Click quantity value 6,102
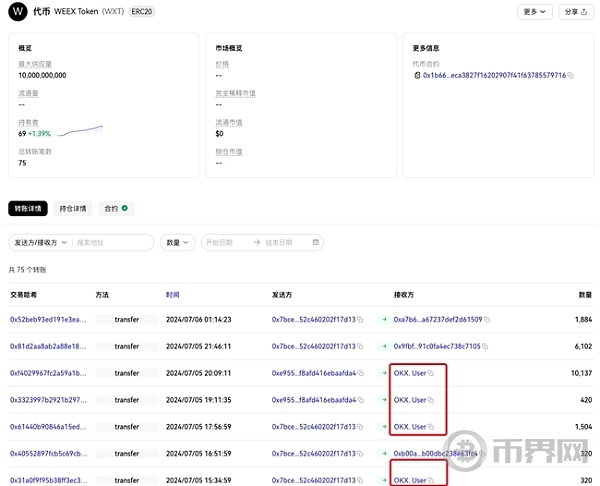Viewport: 600px width, 486px height. [x=583, y=346]
